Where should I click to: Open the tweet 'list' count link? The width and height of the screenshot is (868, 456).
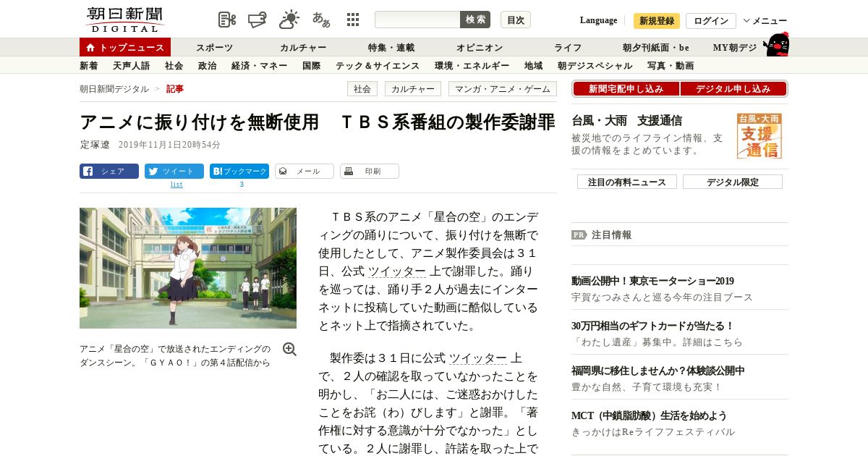pyautogui.click(x=176, y=185)
